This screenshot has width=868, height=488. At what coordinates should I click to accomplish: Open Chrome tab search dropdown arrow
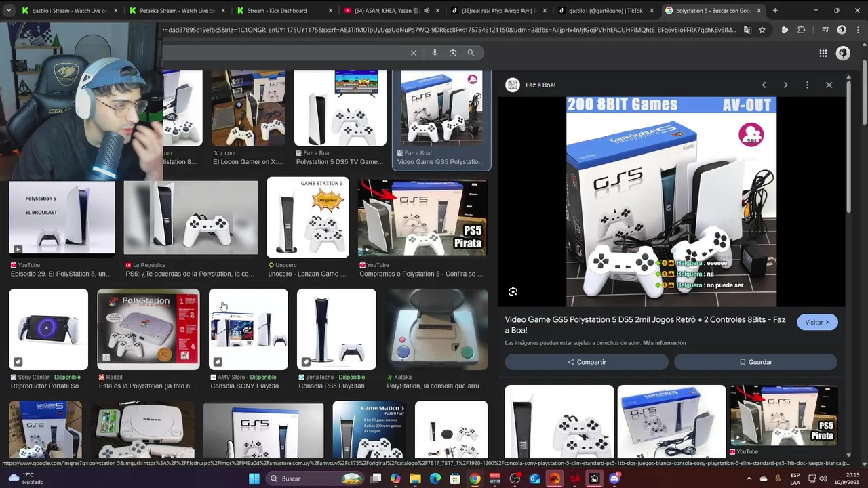pos(8,11)
